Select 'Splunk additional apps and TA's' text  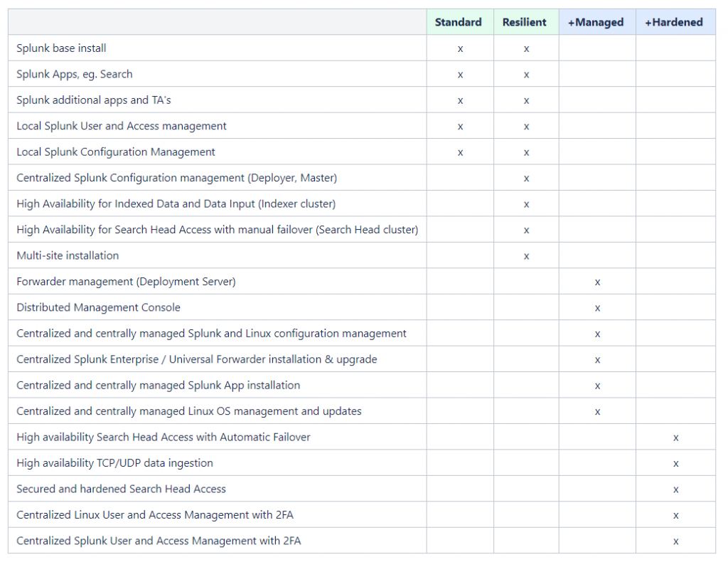click(x=94, y=100)
